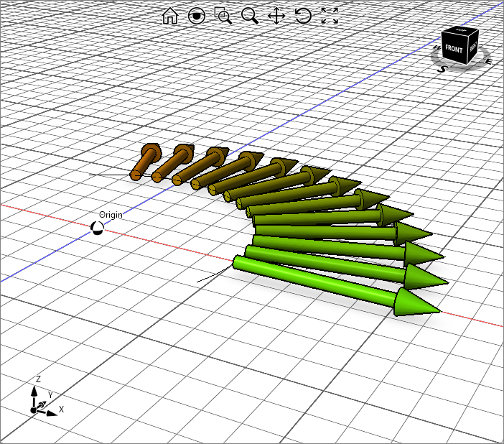Click the Origin marker symbol

pos(97,228)
